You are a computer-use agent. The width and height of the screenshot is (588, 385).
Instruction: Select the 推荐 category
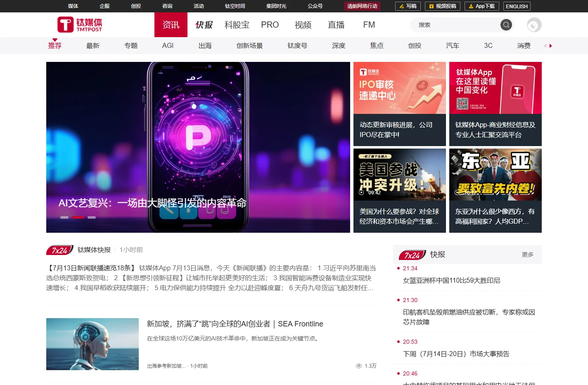point(55,46)
